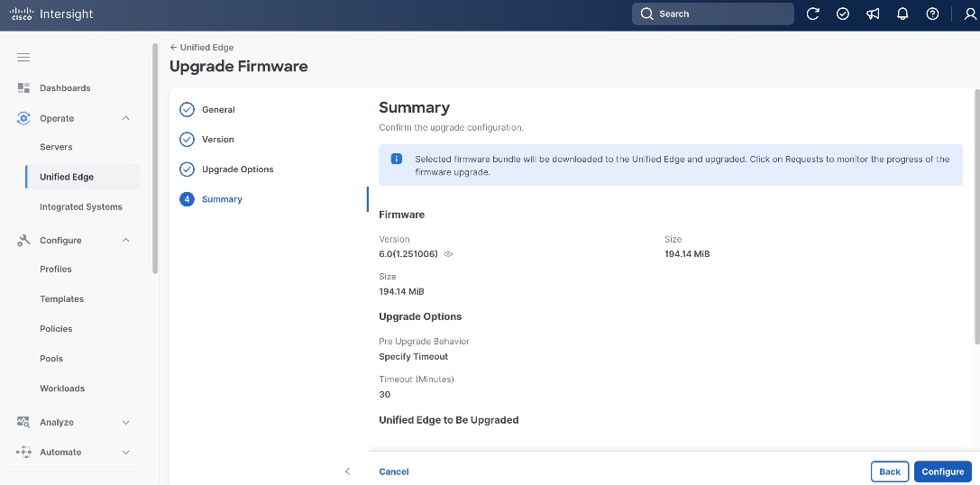This screenshot has width=980, height=485.
Task: Click the Upgrade Options section heading
Action: click(420, 316)
